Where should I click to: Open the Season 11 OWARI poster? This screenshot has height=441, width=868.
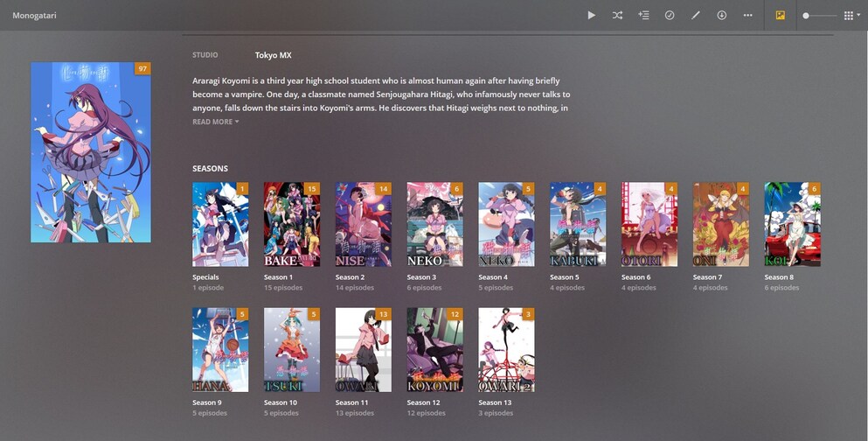(363, 350)
